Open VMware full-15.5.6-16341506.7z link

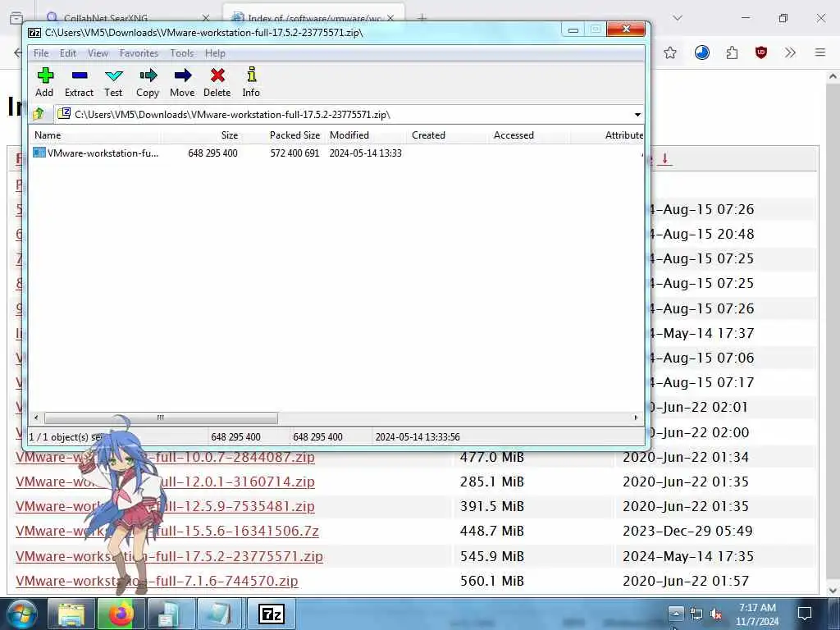tap(167, 531)
